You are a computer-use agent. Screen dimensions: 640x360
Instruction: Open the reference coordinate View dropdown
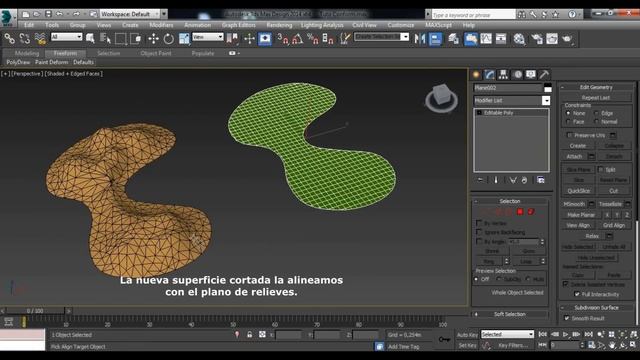(208, 37)
